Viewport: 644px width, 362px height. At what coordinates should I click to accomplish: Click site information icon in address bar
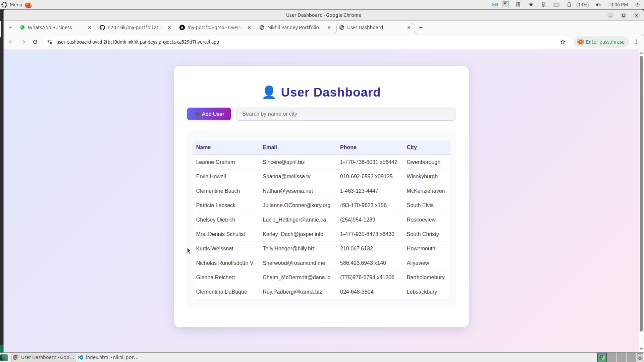[50, 42]
